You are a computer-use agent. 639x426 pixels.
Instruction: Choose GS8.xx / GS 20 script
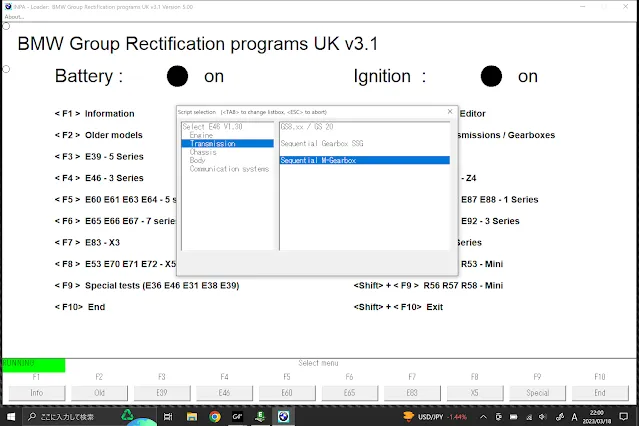(x=307, y=127)
